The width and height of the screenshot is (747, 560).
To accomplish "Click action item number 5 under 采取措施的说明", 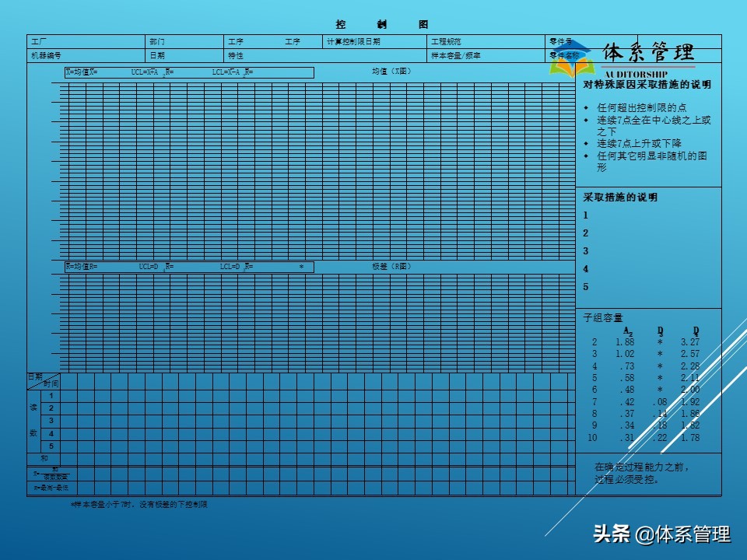I will coord(585,287).
